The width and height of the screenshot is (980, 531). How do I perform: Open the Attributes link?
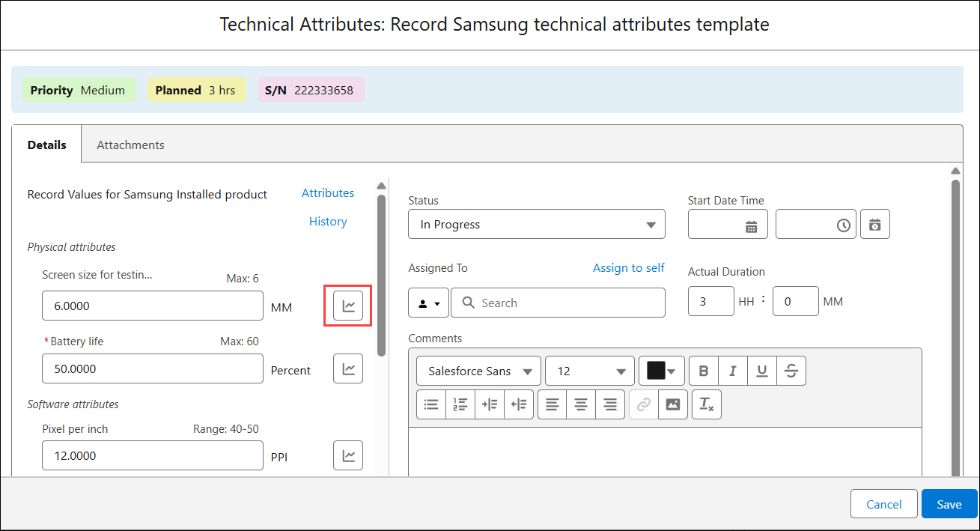[x=328, y=193]
